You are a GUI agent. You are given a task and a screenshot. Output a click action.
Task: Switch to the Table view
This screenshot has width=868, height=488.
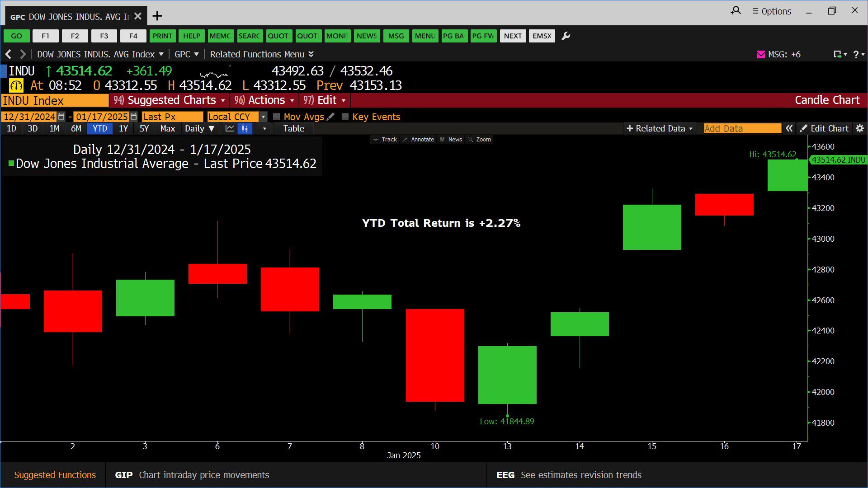coord(294,128)
